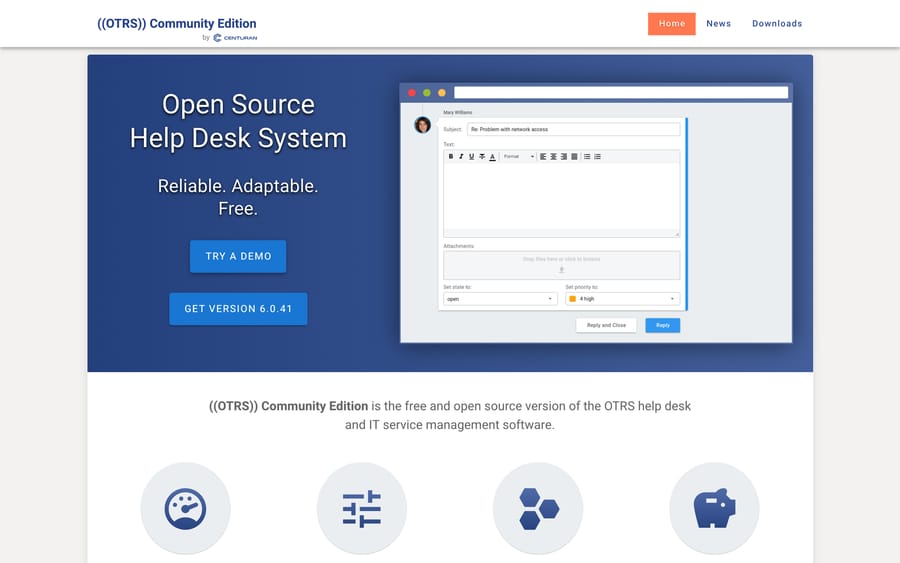Viewport: 900px width, 563px height.
Task: Click the attachments drop files area
Action: coord(561,265)
